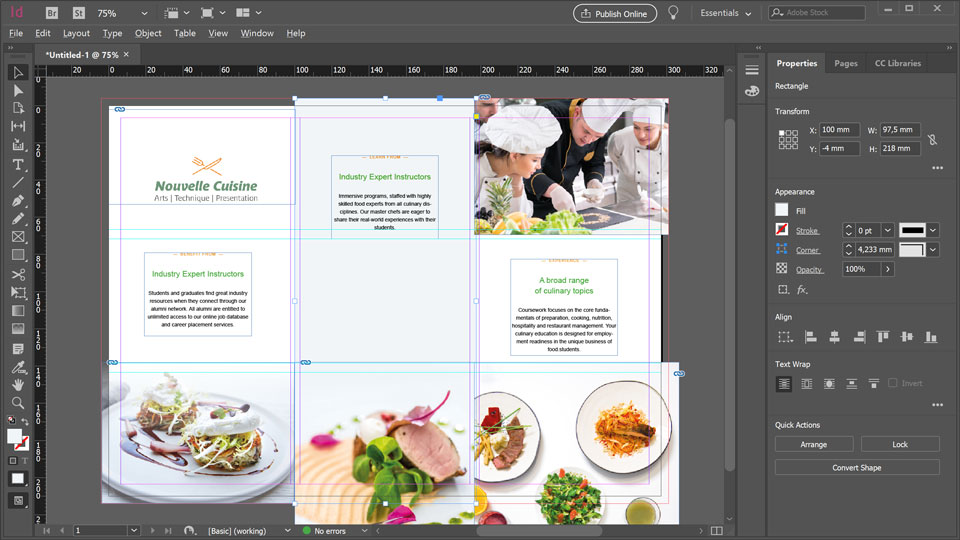Select the Type tool
Screen dimensions: 960x540
click(18, 164)
